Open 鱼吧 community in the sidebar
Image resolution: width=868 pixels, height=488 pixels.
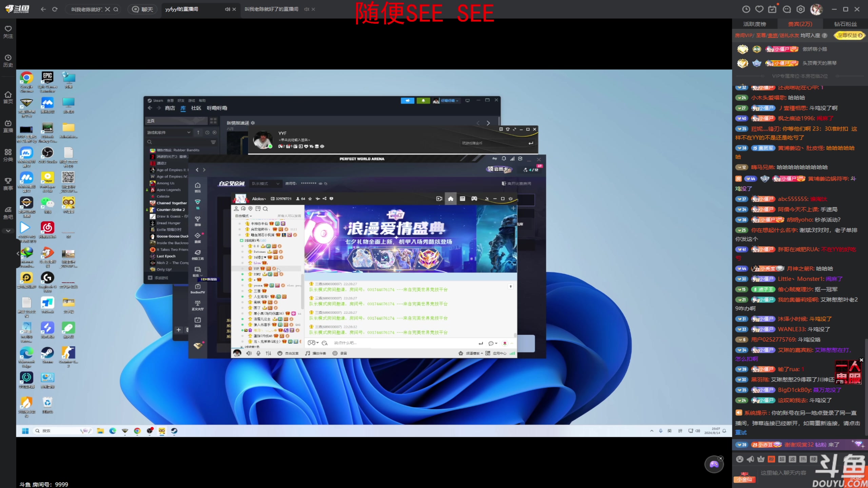coord(8,213)
